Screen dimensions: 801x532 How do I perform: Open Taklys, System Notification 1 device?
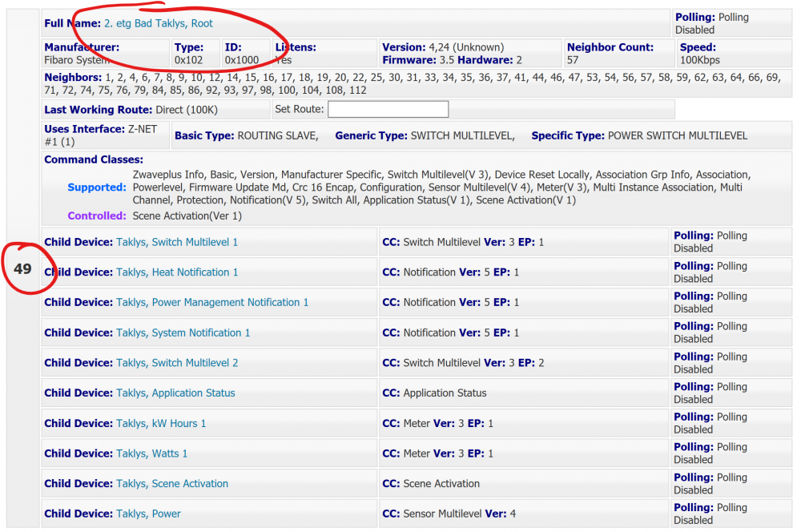[x=183, y=332]
